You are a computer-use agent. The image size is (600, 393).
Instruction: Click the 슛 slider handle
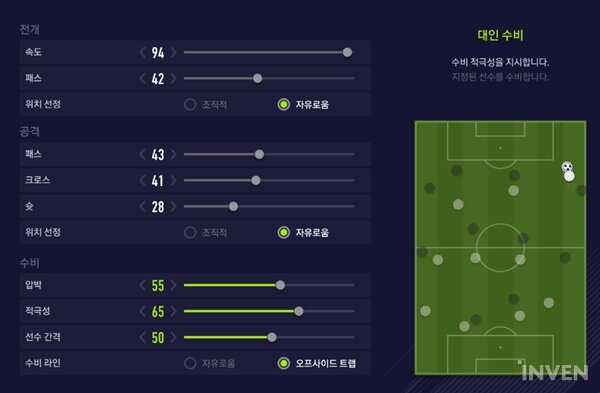233,207
